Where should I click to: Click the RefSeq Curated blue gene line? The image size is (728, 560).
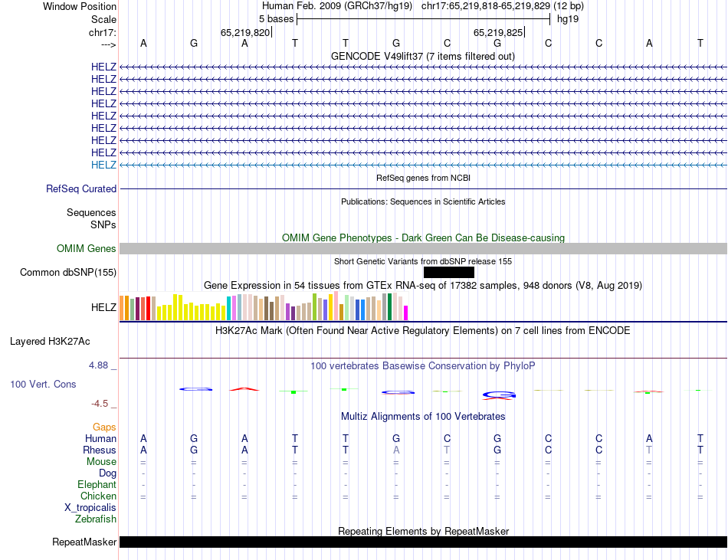click(x=423, y=188)
